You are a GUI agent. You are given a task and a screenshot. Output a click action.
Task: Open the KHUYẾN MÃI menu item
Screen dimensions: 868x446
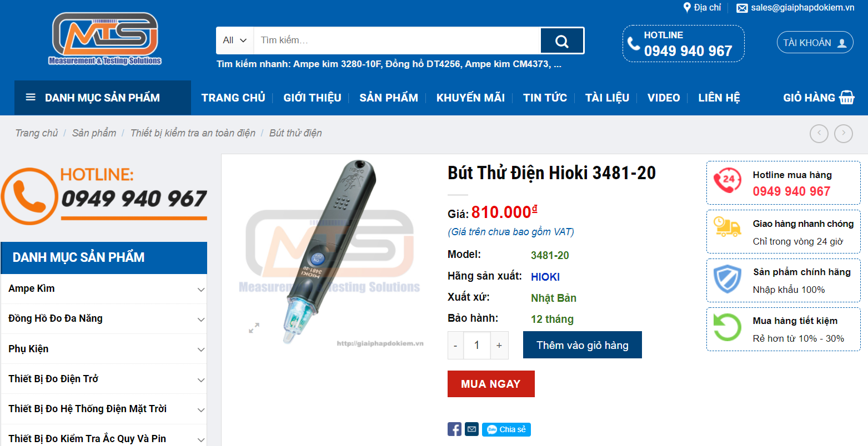[470, 98]
